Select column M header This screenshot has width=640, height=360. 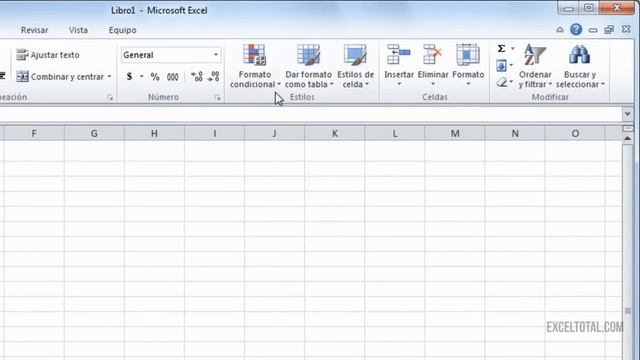(455, 133)
